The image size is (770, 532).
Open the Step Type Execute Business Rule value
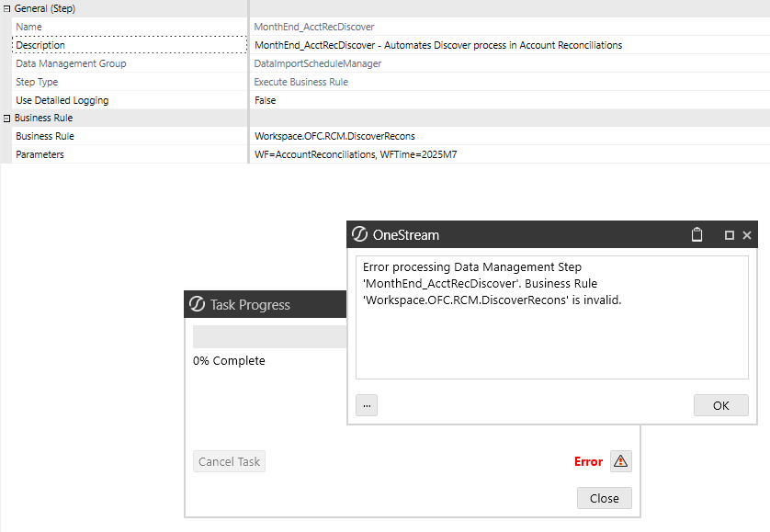point(300,82)
